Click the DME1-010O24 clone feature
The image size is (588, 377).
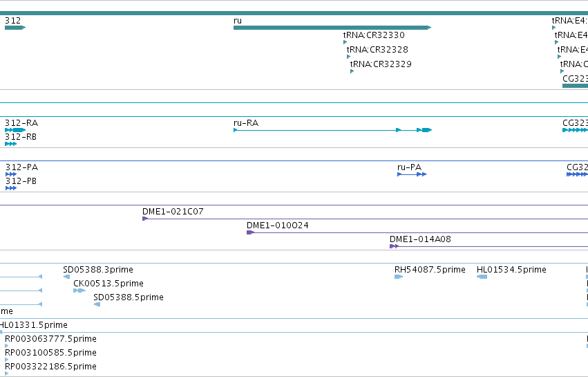pos(417,232)
